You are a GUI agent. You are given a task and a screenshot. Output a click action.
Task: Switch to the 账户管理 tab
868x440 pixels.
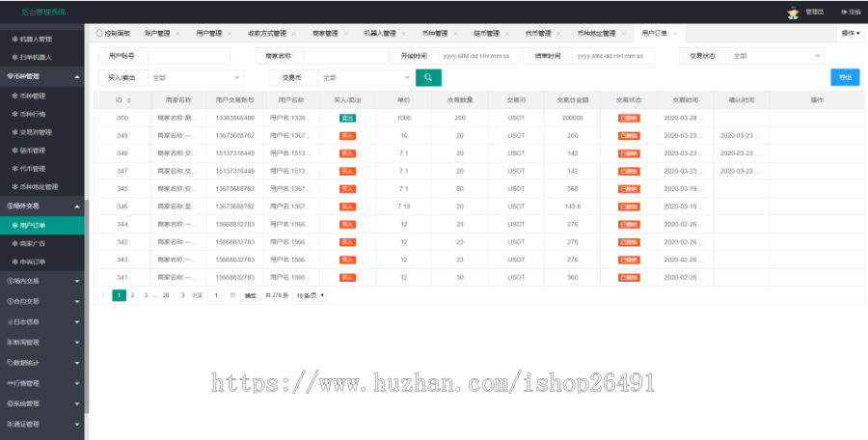(157, 34)
